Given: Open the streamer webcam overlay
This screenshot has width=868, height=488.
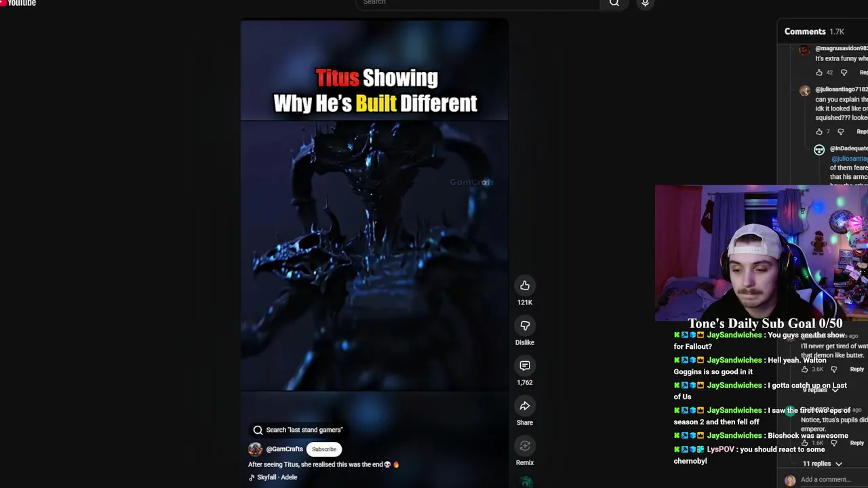Looking at the screenshot, I should (x=761, y=252).
